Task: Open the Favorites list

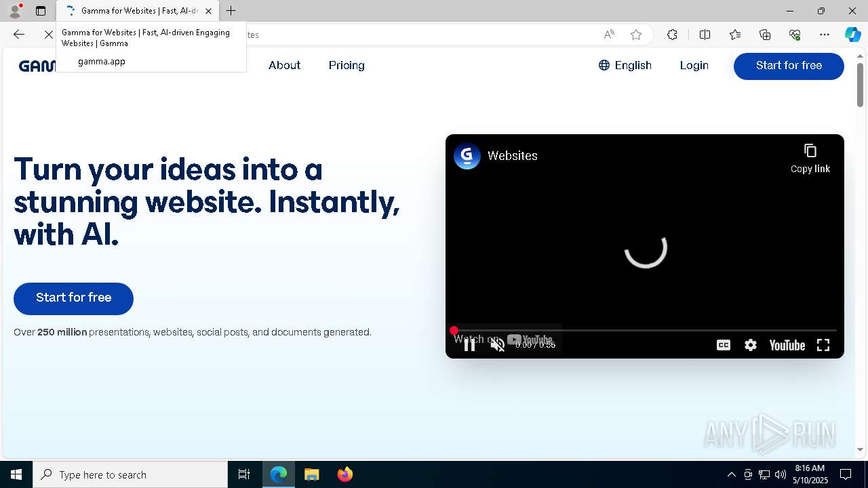Action: (735, 35)
